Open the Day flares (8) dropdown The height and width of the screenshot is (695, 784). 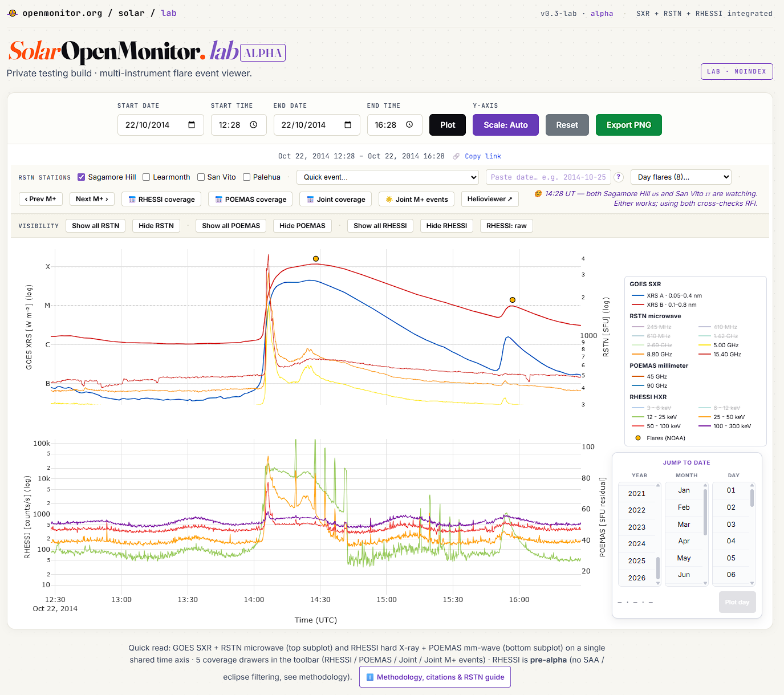click(681, 177)
